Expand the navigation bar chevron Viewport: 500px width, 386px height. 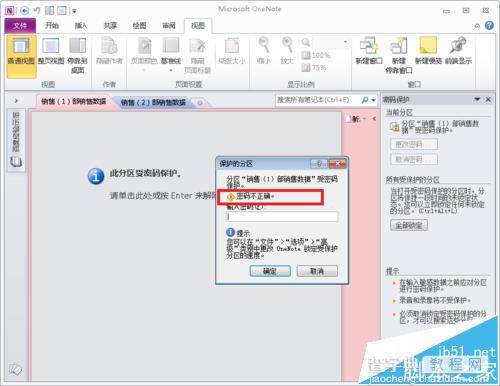(16, 100)
